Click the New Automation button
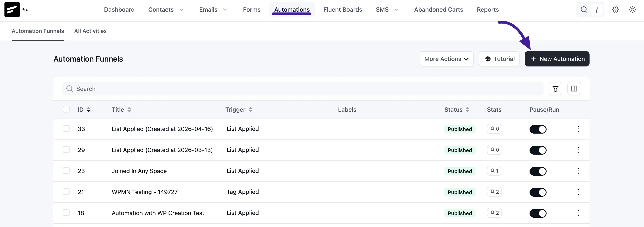 tap(557, 59)
